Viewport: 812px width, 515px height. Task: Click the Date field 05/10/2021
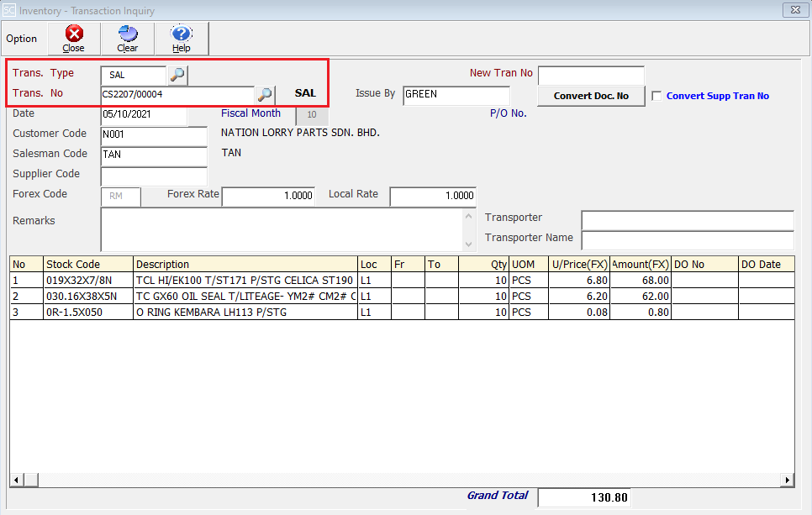(144, 115)
